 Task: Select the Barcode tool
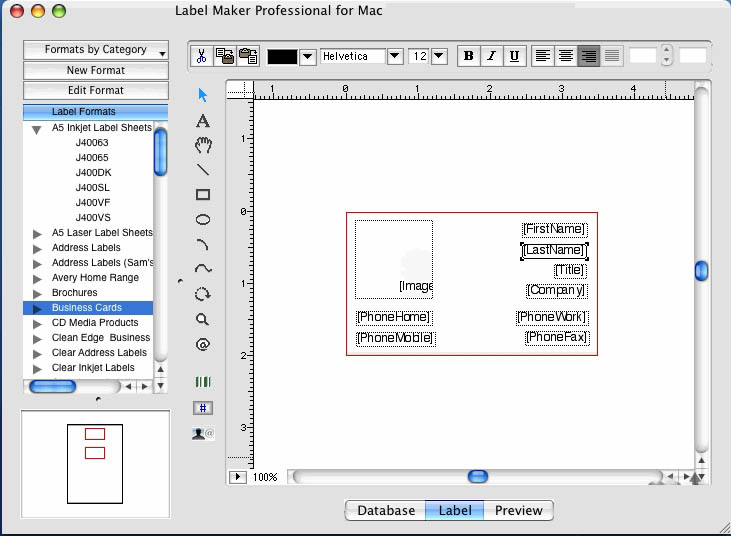point(203,382)
